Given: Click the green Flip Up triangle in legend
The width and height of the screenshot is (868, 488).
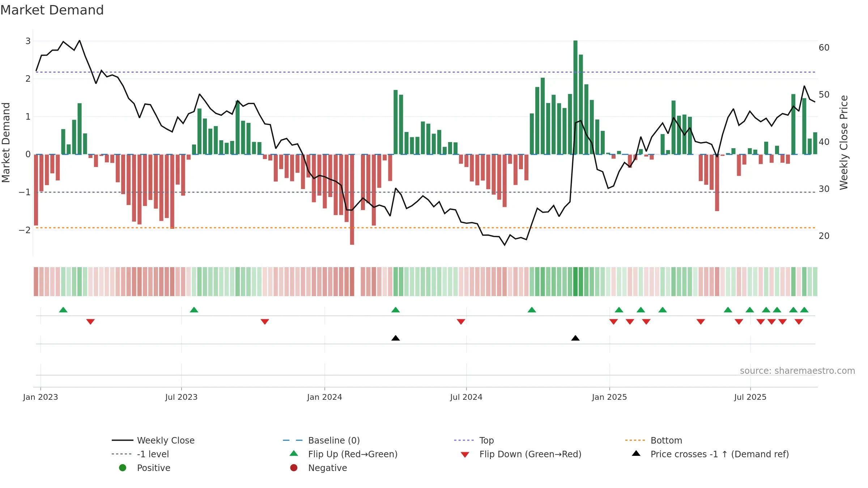Looking at the screenshot, I should point(294,453).
